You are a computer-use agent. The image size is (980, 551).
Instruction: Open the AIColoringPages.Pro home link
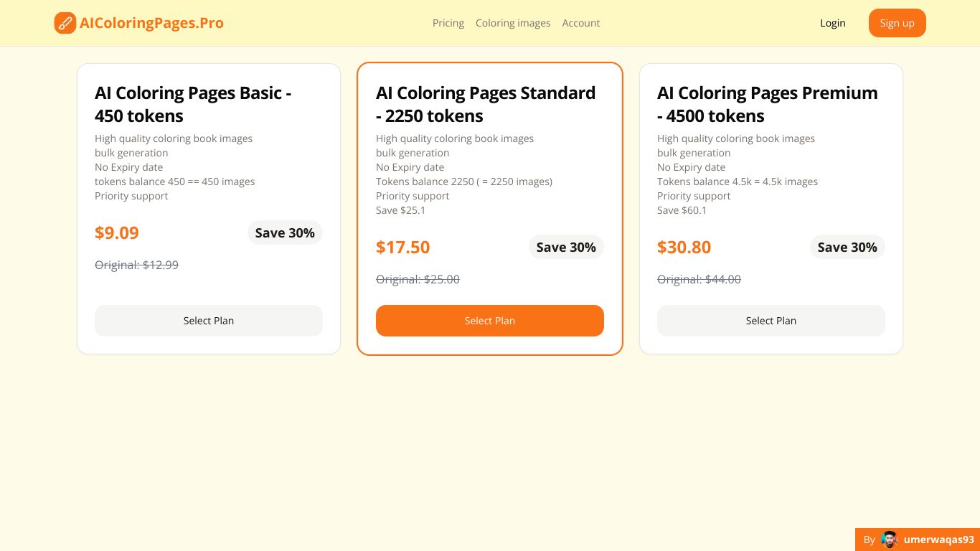point(139,23)
